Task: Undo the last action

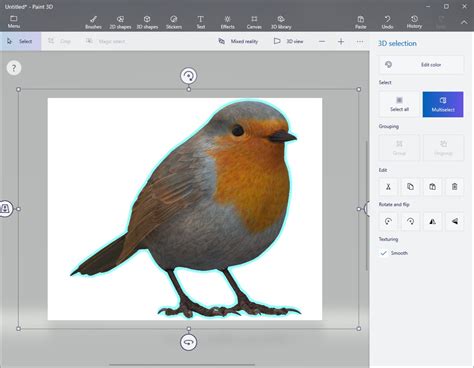Action: pos(387,22)
